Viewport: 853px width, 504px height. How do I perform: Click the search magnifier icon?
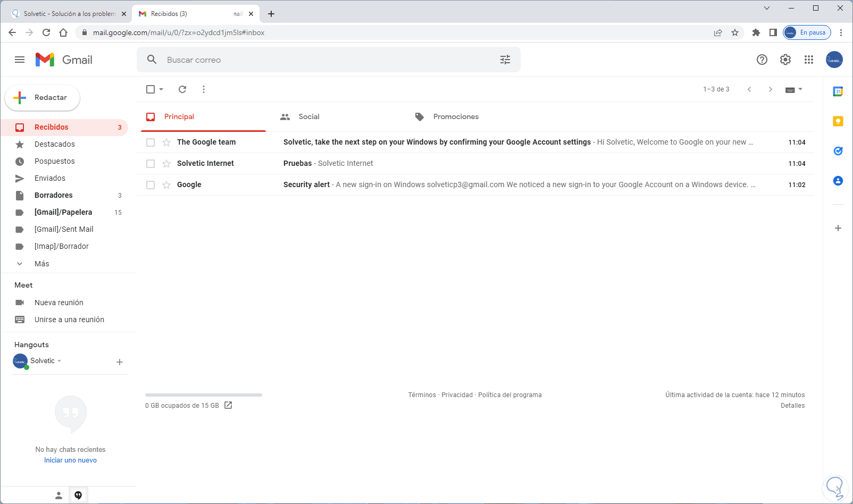coord(152,60)
